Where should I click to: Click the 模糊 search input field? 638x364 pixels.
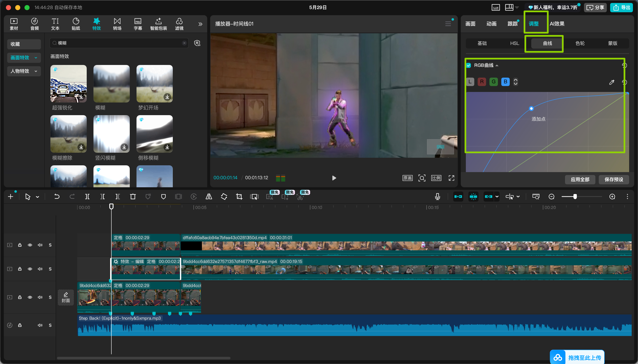119,43
